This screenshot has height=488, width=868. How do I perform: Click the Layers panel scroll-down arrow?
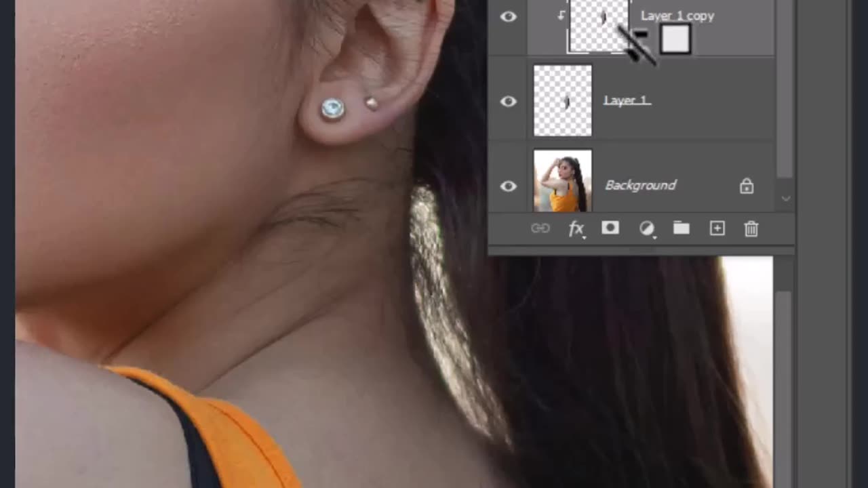click(x=786, y=199)
